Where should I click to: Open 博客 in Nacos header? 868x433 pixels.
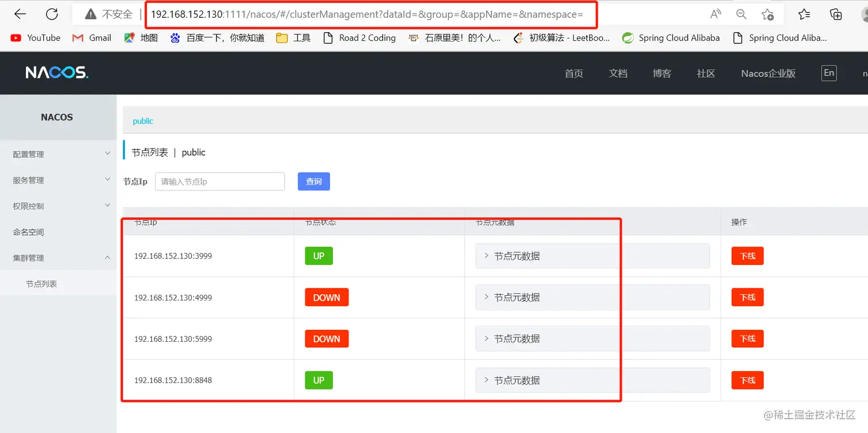662,73
